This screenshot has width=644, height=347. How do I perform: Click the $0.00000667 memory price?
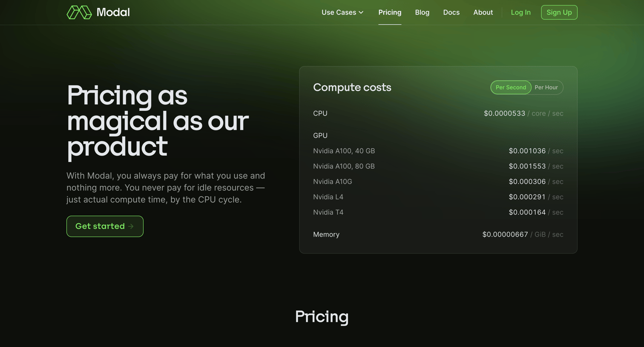(x=505, y=234)
